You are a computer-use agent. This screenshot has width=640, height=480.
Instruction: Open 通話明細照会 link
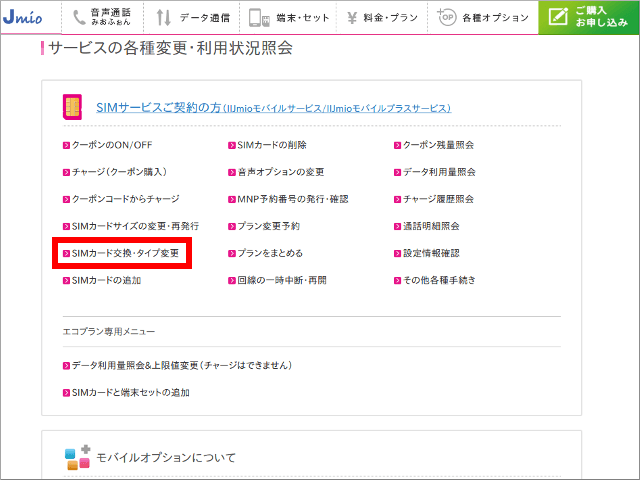431,226
